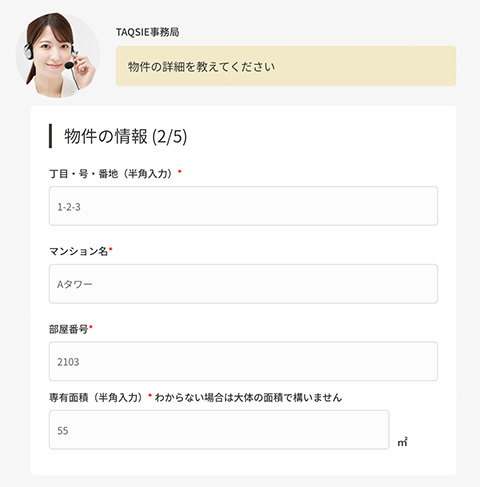
Task: Click the (2/5) step counter
Action: pos(169,136)
